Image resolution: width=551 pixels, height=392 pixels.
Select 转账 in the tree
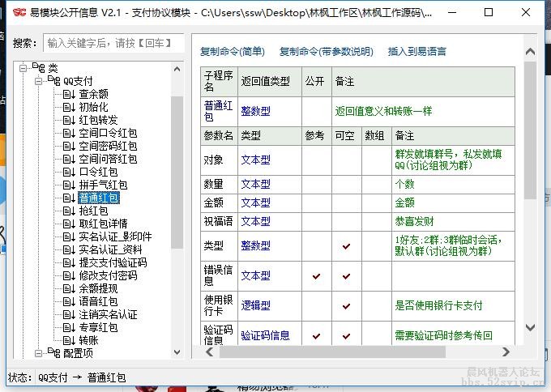[x=88, y=340]
